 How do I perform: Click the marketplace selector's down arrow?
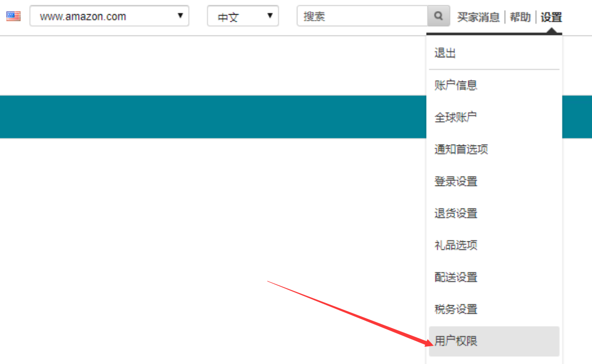coord(180,16)
